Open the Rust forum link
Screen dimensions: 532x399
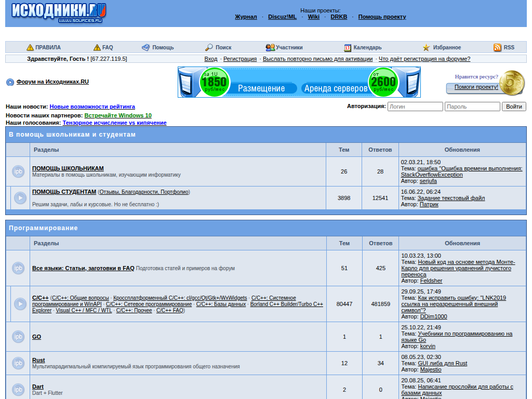click(38, 360)
